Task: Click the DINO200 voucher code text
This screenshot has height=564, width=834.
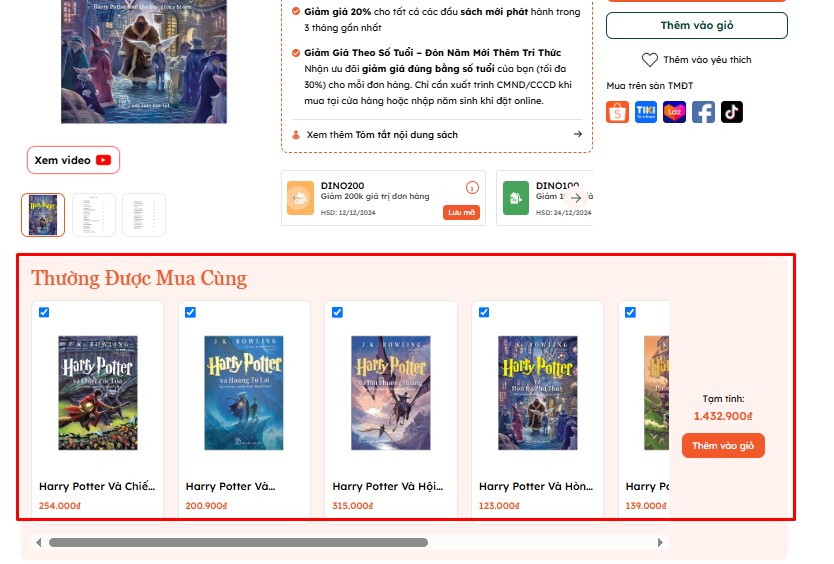Action: [343, 186]
